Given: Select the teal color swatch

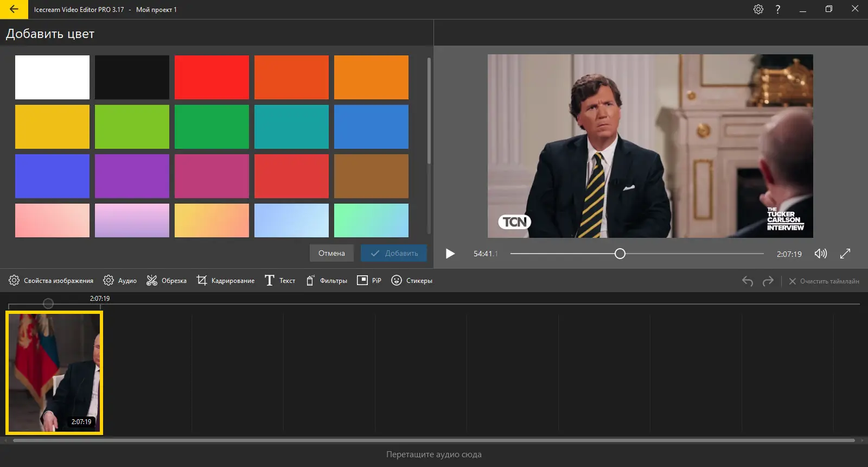Looking at the screenshot, I should (x=291, y=127).
